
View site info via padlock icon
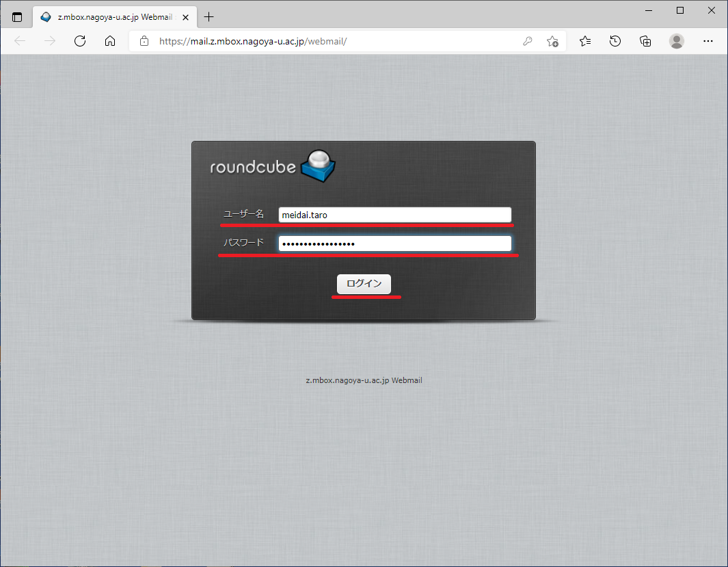[x=144, y=41]
